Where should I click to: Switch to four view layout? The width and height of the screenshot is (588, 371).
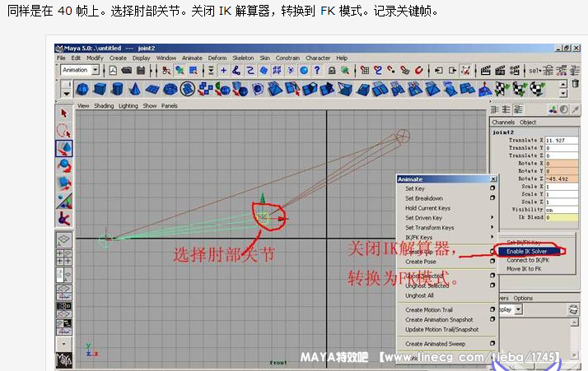click(x=63, y=257)
